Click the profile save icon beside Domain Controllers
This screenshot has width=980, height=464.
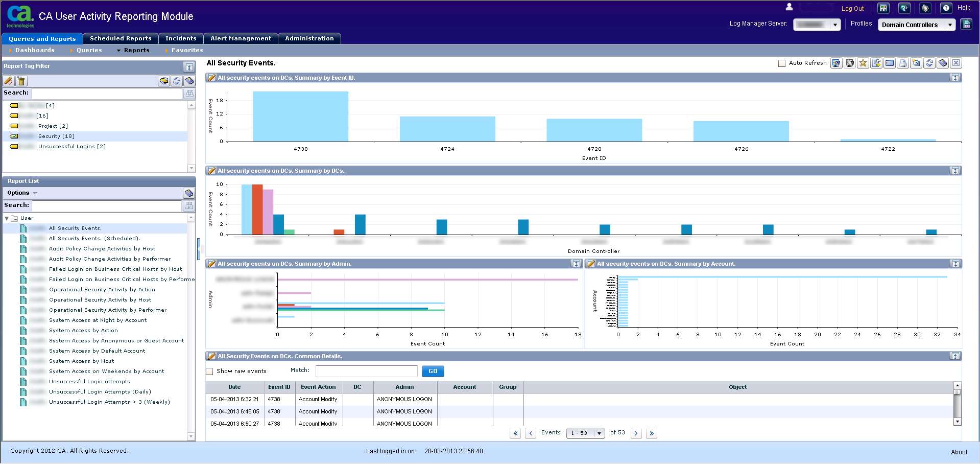pos(966,24)
